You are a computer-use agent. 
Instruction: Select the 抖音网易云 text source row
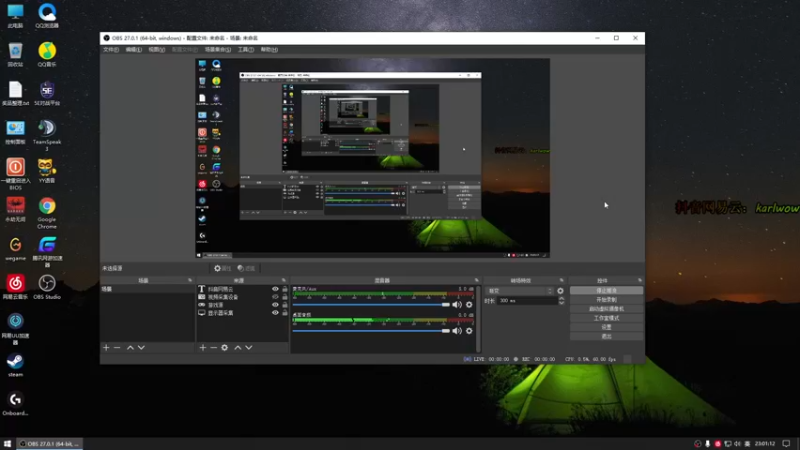coord(242,289)
